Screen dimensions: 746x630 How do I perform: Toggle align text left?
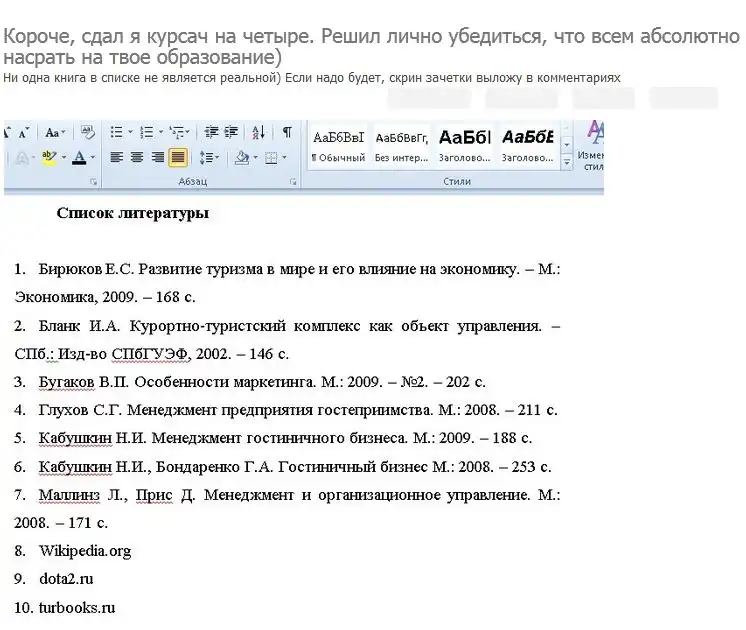click(x=115, y=157)
